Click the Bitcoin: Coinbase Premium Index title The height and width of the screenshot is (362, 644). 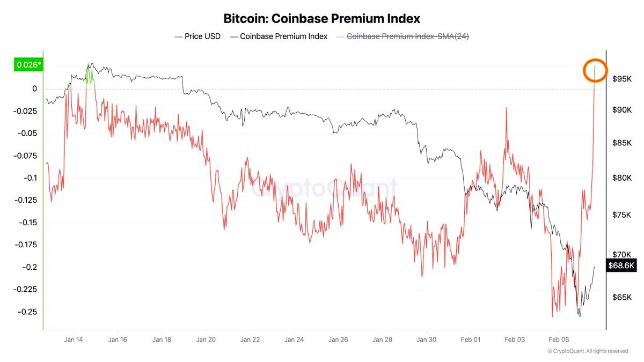(x=321, y=18)
